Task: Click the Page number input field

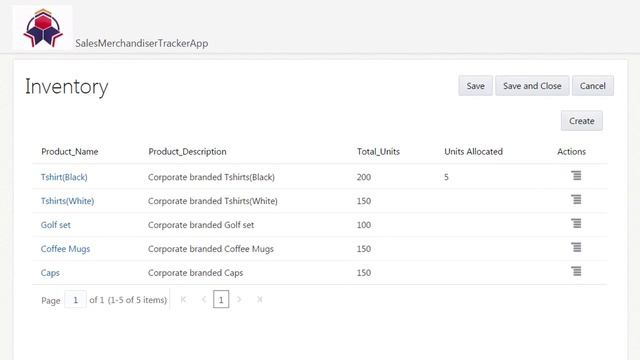Action: [x=76, y=300]
